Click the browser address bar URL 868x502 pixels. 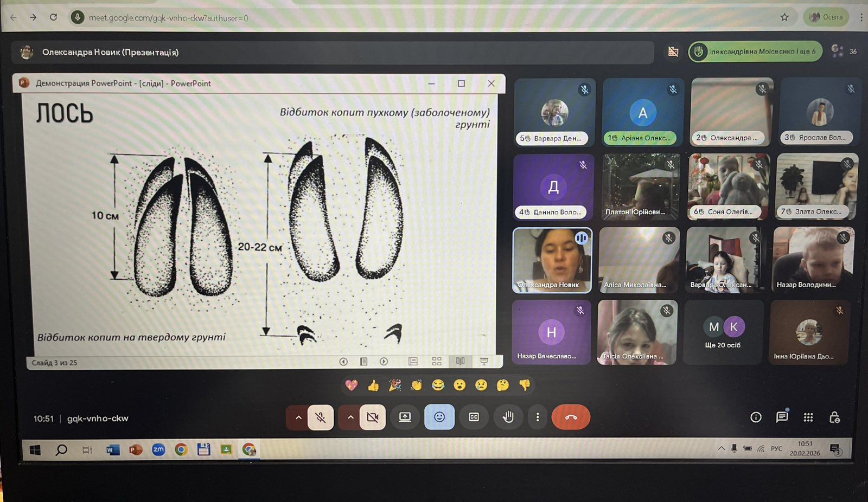pos(168,18)
